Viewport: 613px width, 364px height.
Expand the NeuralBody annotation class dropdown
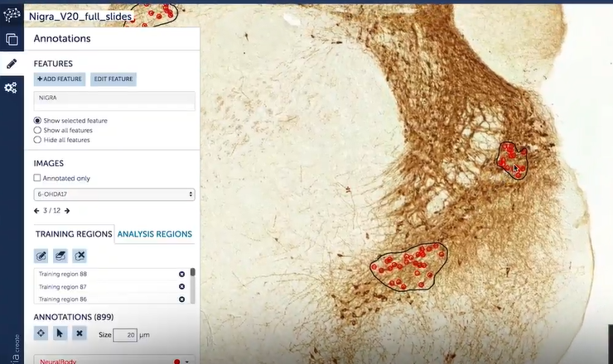(x=187, y=362)
